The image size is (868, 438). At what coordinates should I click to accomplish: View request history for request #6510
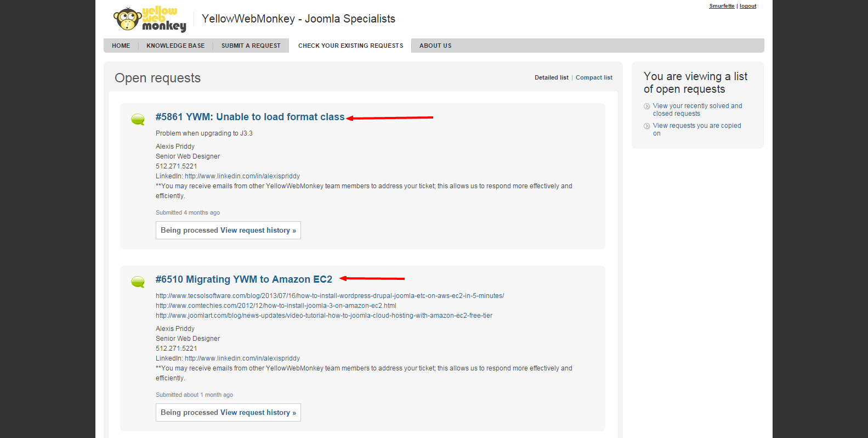[258, 413]
